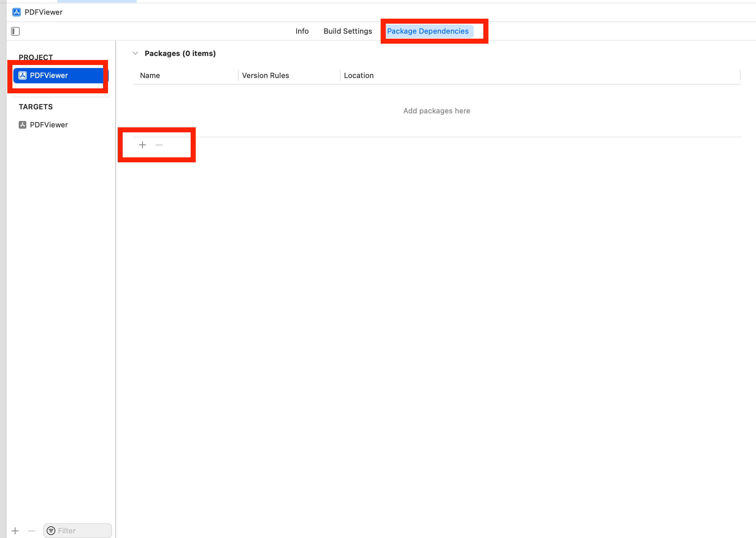The width and height of the screenshot is (756, 538).
Task: Click the remove package minus button
Action: tap(159, 145)
